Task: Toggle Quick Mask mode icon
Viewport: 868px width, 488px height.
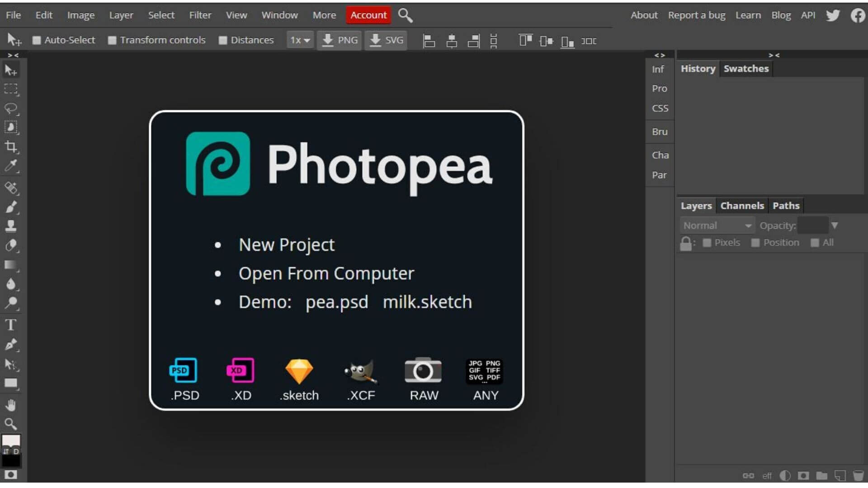Action: tap(11, 475)
